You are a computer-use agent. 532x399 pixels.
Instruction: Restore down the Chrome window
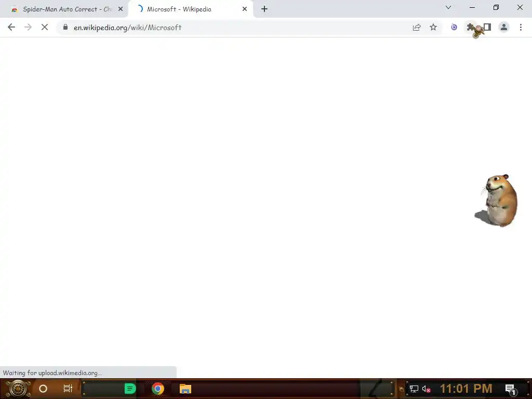[x=496, y=7]
